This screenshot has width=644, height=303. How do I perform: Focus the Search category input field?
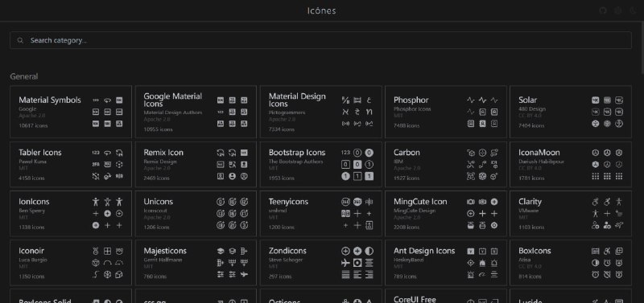[320, 40]
